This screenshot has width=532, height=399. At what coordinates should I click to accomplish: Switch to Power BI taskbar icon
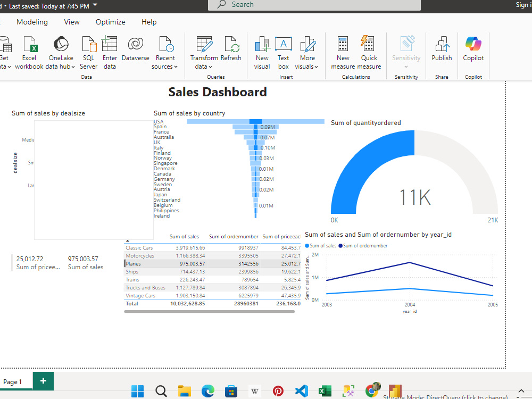pyautogui.click(x=395, y=391)
